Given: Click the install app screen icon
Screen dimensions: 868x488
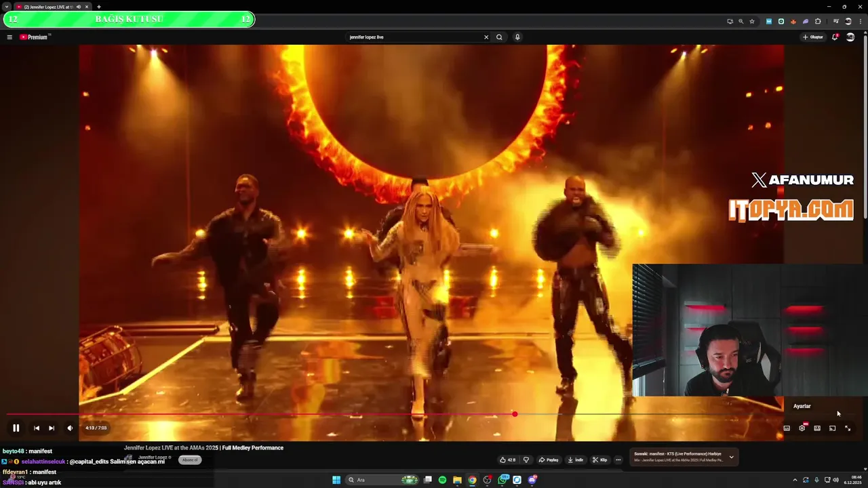Looking at the screenshot, I should tap(730, 21).
